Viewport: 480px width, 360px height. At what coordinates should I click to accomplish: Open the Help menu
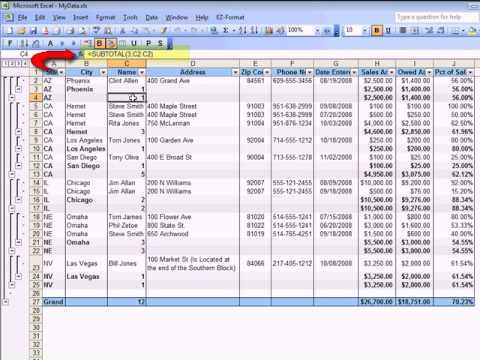point(202,17)
